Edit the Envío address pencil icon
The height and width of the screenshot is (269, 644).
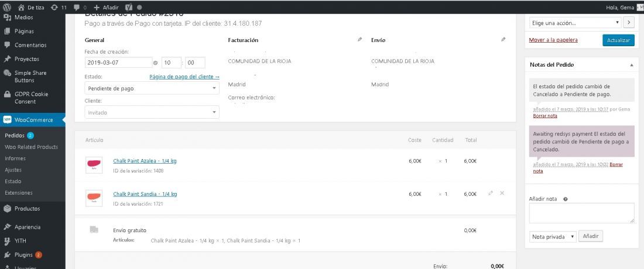pyautogui.click(x=503, y=40)
